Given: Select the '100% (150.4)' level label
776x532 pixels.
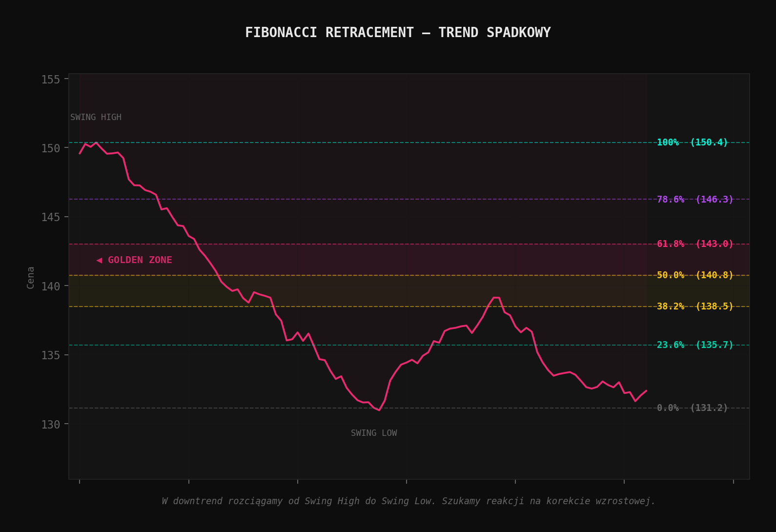Looking at the screenshot, I should coord(692,143).
